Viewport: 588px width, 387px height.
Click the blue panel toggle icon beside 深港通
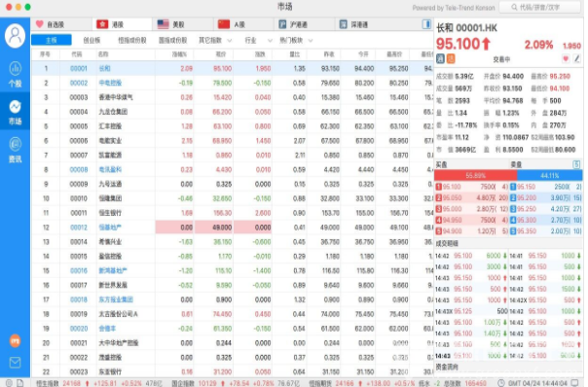point(426,24)
